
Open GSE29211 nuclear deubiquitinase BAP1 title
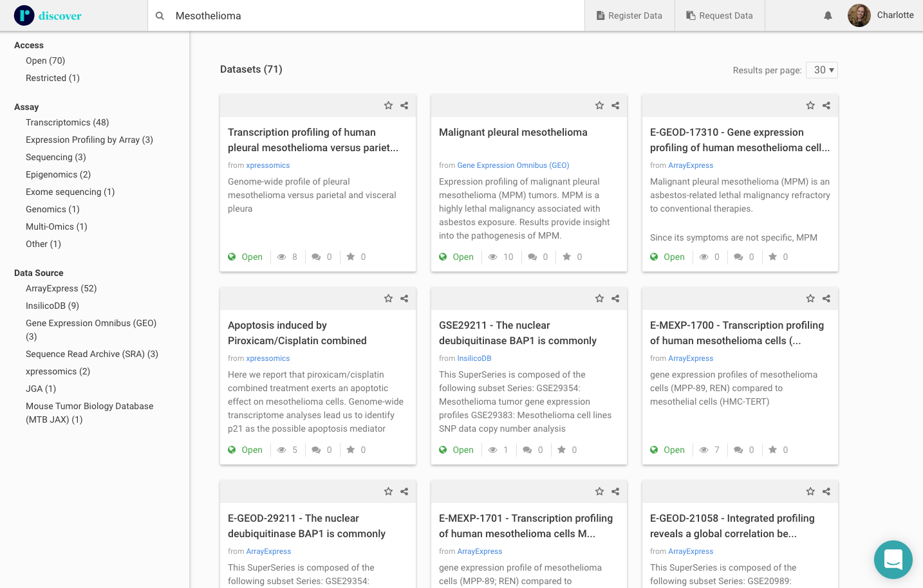517,333
